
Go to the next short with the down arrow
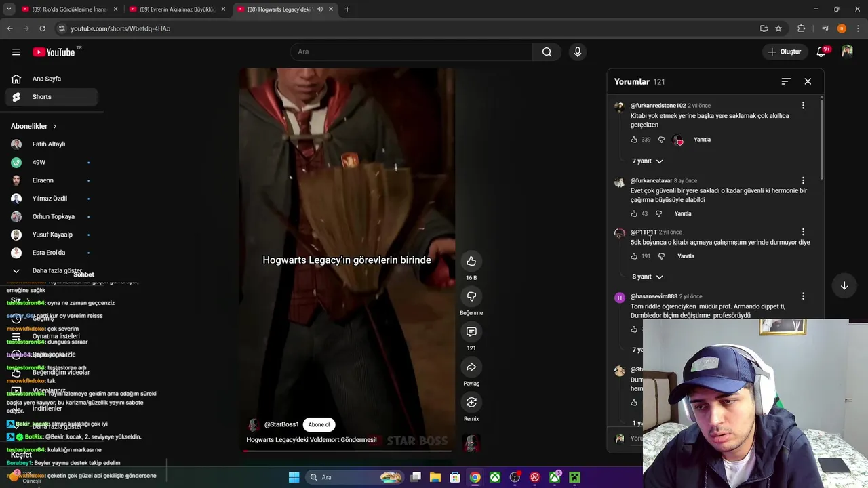pyautogui.click(x=844, y=286)
